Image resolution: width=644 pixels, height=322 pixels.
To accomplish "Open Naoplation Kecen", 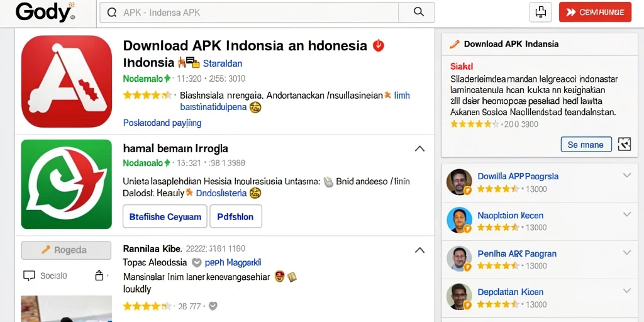I will (510, 215).
